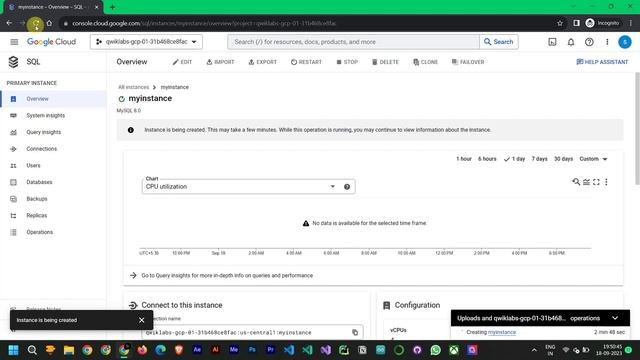Open the user account avatar

pos(624,42)
